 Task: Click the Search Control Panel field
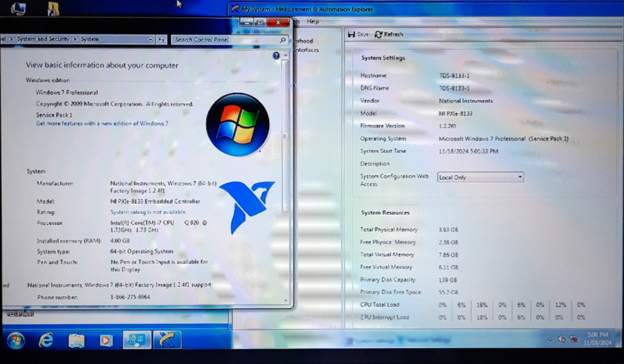tap(225, 40)
